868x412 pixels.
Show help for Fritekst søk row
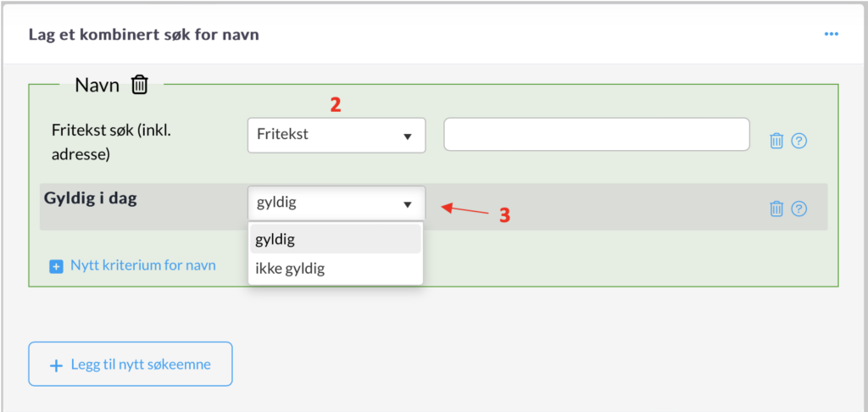click(798, 141)
